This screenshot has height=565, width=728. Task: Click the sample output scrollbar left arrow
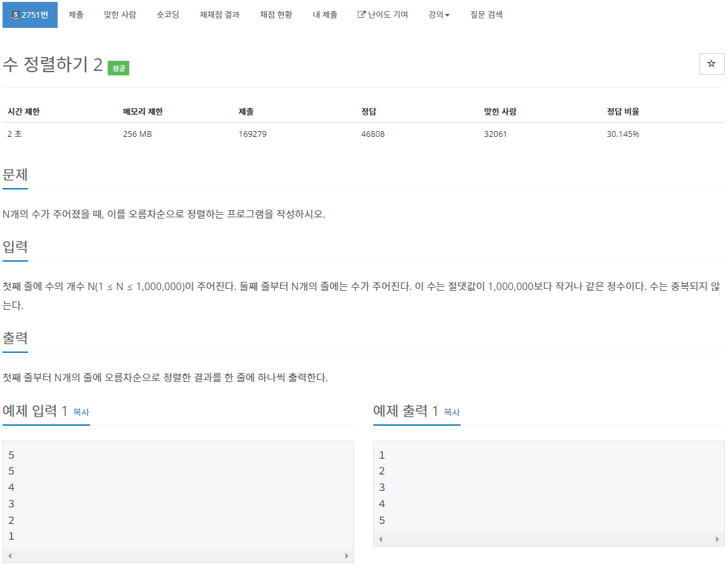381,539
